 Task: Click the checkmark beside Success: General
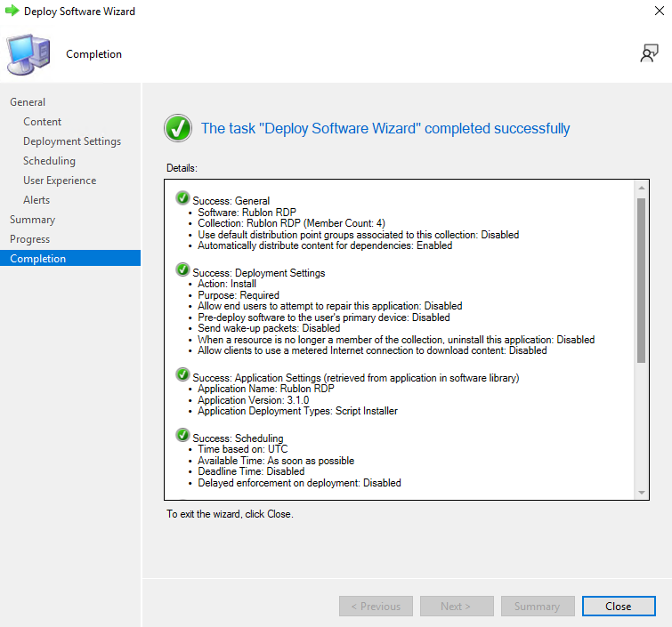[182, 198]
